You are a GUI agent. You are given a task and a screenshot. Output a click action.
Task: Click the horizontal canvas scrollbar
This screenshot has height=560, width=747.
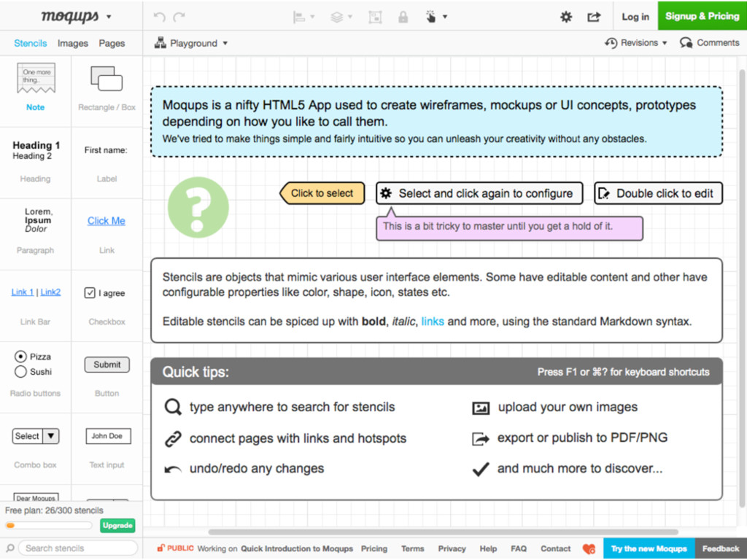(x=443, y=532)
